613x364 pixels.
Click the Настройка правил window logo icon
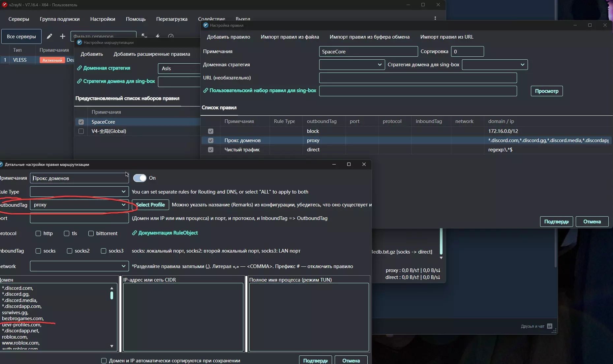click(206, 25)
